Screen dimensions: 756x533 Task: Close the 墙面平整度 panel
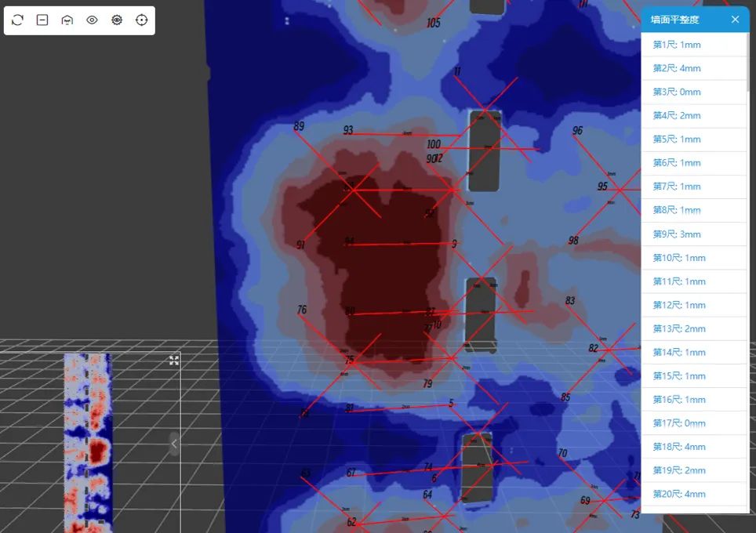(735, 20)
